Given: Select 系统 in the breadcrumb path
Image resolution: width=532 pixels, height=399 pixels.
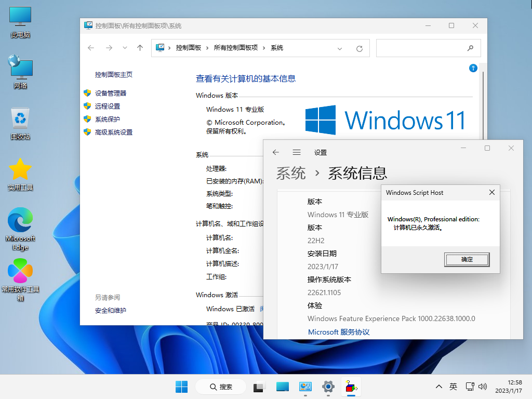Looking at the screenshot, I should tap(277, 48).
